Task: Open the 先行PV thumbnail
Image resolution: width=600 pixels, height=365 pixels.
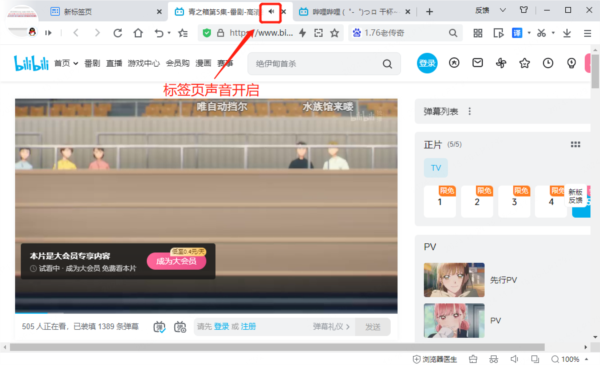Action: coord(454,280)
